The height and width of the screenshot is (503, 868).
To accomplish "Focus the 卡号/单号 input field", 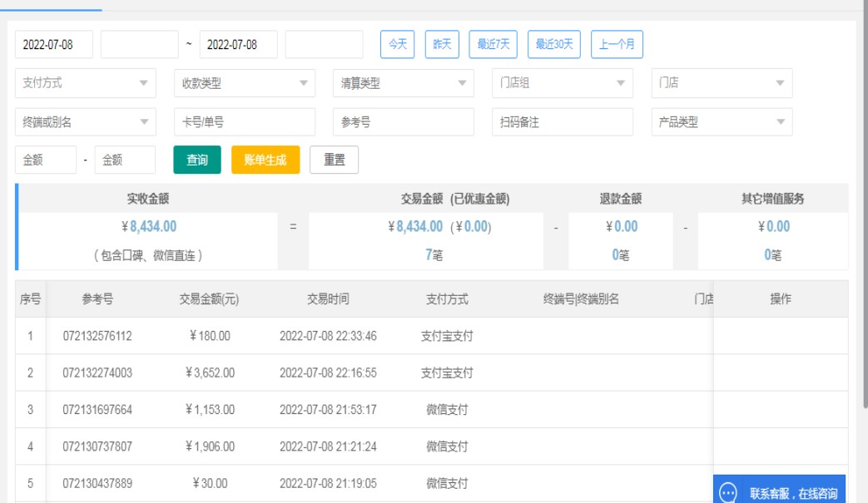I will tap(245, 122).
